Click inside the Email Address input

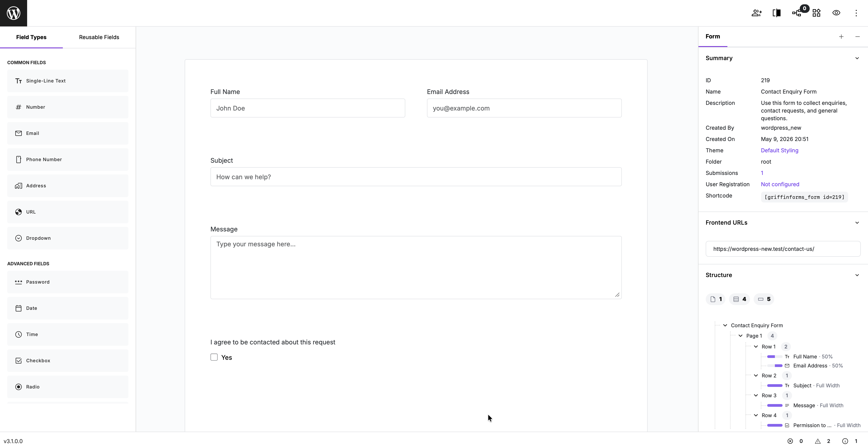[524, 108]
